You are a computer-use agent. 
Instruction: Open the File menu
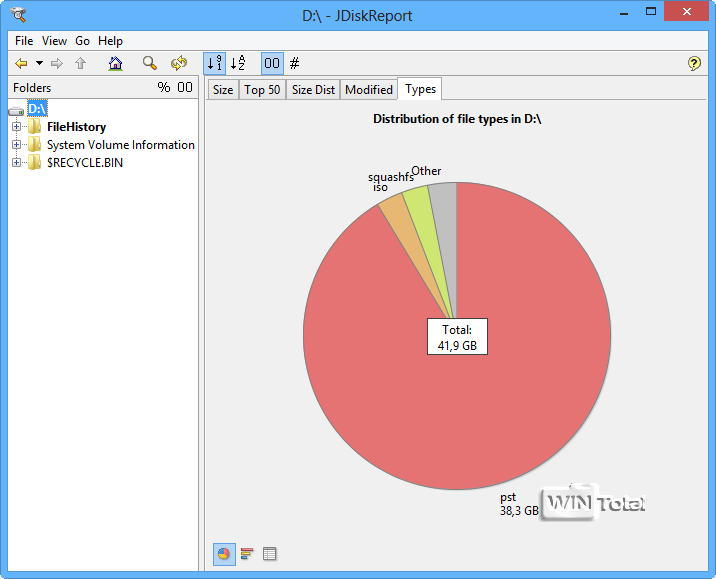(24, 41)
